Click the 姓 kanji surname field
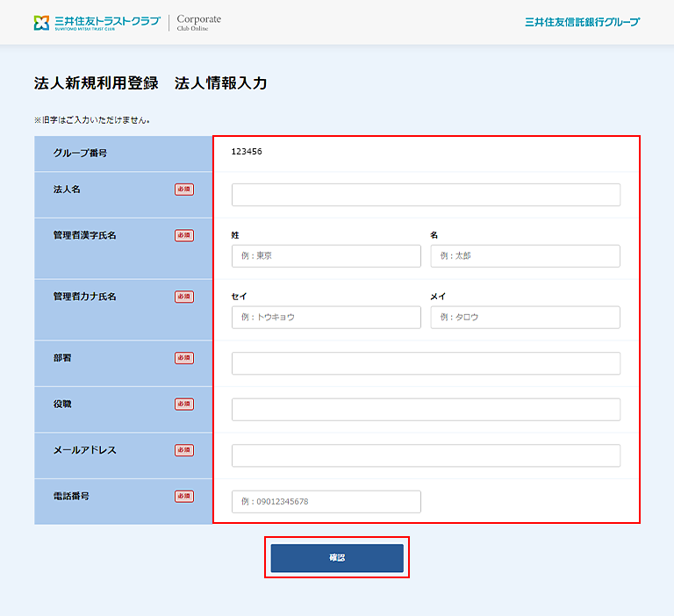Viewport: 674px width, 616px height. click(x=326, y=256)
